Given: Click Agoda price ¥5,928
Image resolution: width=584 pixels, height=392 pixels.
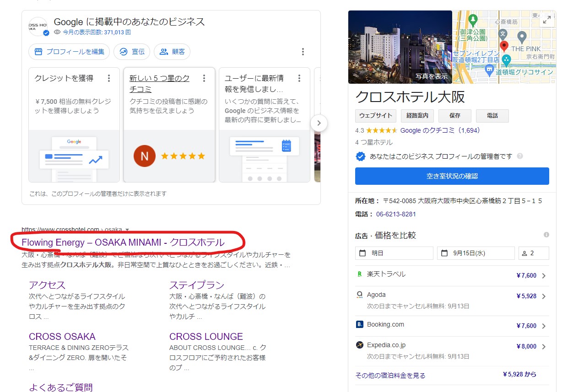Looking at the screenshot, I should click(x=526, y=296).
